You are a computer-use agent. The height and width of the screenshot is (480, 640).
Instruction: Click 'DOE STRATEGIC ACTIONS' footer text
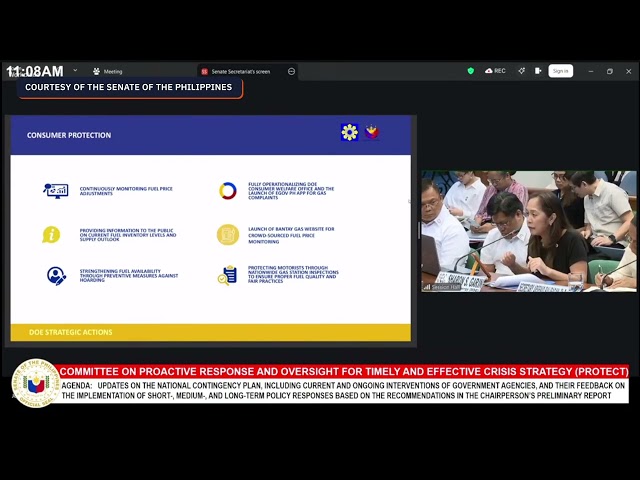[x=71, y=332]
